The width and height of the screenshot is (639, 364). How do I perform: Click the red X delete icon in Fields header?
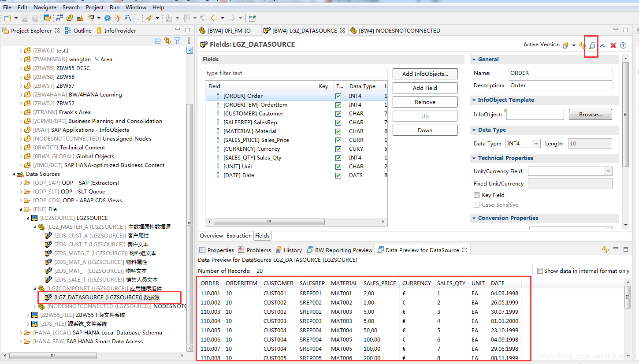pyautogui.click(x=613, y=45)
